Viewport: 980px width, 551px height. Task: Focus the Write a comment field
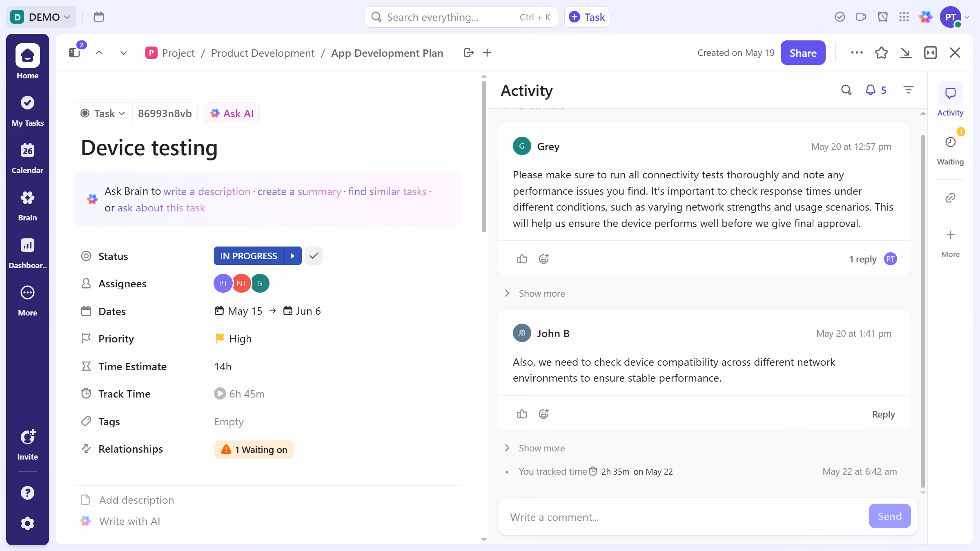683,517
